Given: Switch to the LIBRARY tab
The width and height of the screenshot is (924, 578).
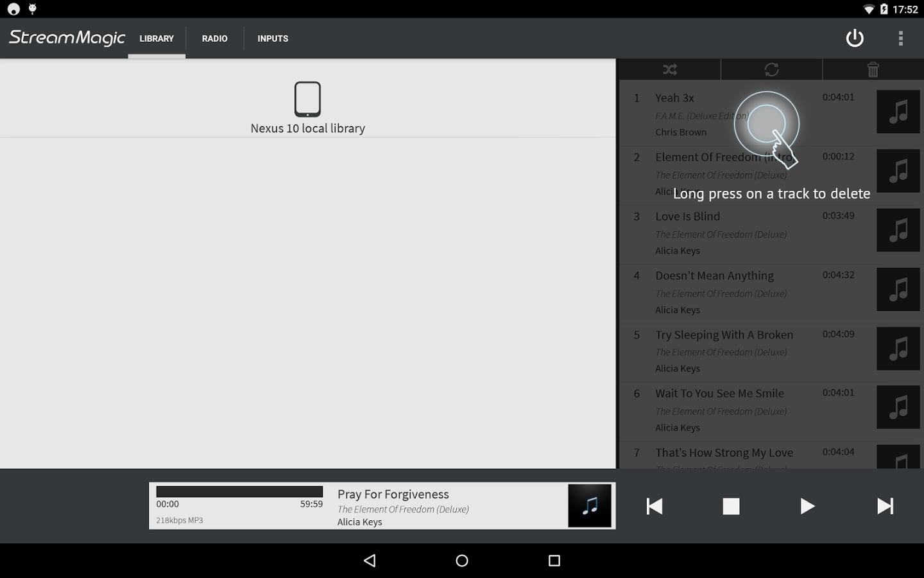Looking at the screenshot, I should 157,39.
